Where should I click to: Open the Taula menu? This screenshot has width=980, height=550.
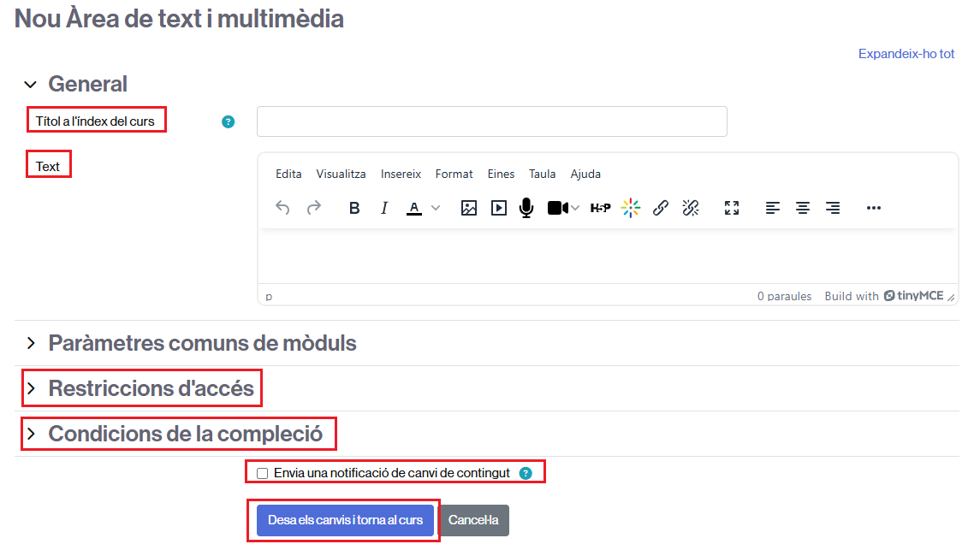(542, 174)
